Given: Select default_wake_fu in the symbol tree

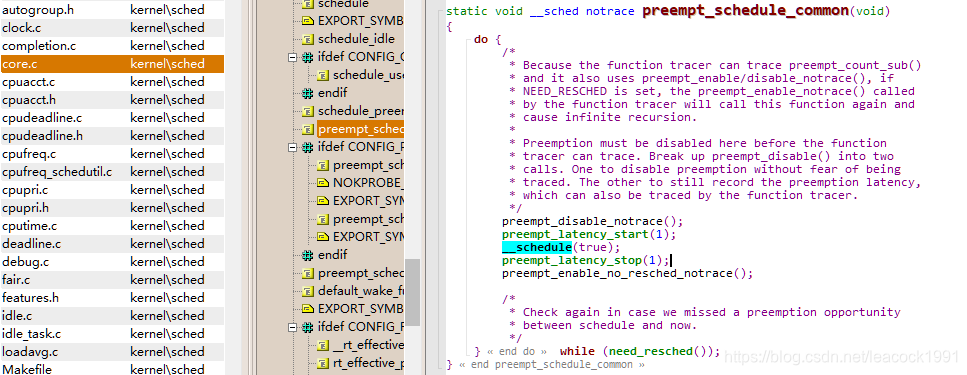Looking at the screenshot, I should point(360,291).
